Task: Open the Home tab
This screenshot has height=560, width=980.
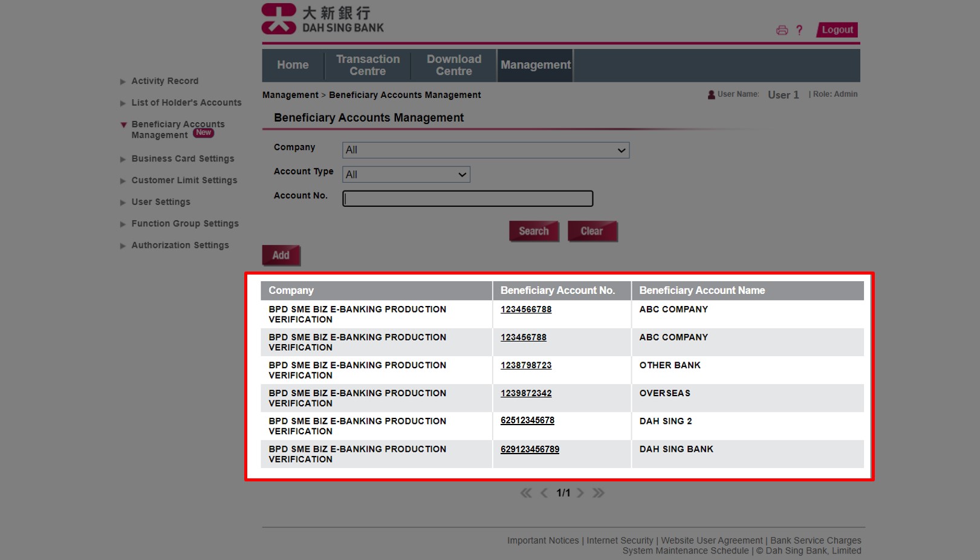Action: pos(293,65)
